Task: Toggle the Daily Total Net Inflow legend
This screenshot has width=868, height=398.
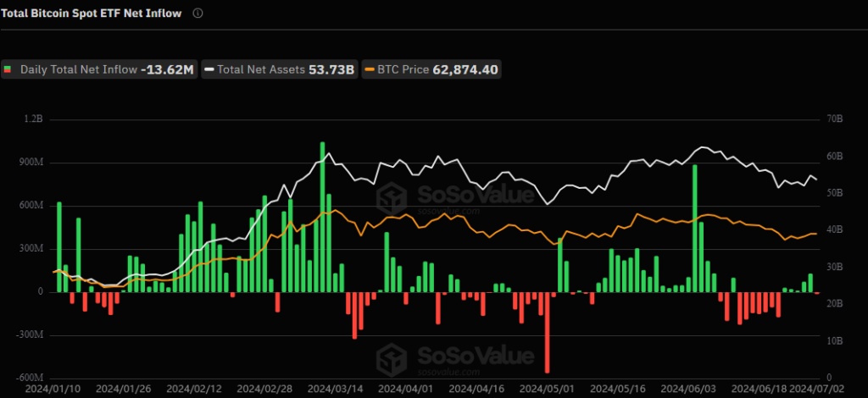Action: click(x=100, y=69)
